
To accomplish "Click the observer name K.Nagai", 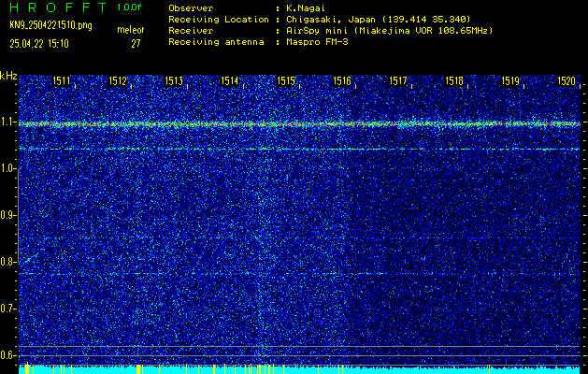I will pos(307,7).
